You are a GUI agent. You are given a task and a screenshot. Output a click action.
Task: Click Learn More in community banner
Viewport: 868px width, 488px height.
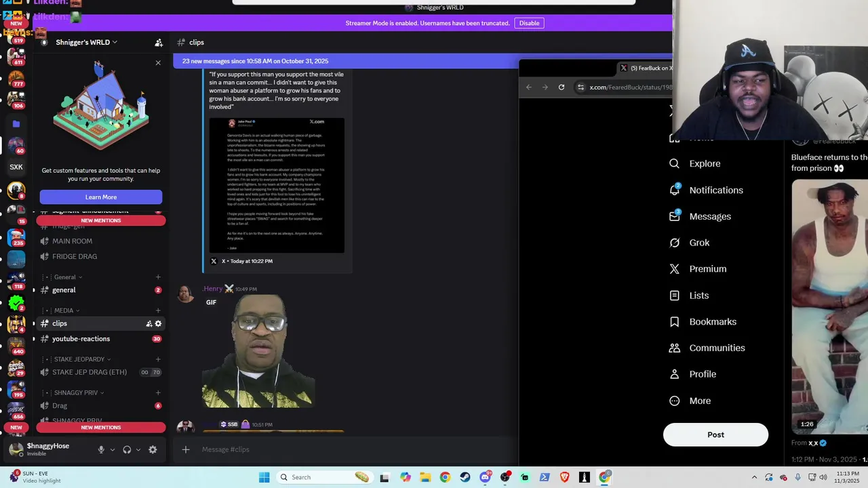click(x=101, y=197)
